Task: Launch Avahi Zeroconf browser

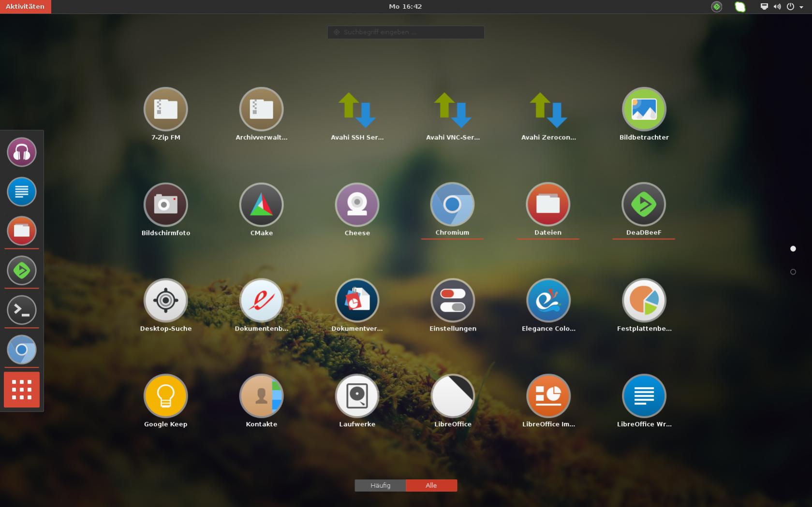Action: pos(548,110)
